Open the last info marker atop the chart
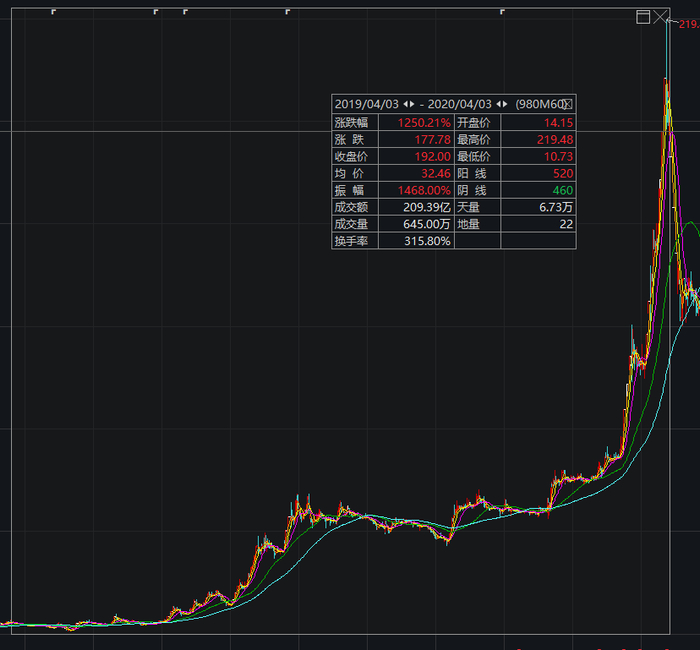Viewport: 700px width, 650px height. (x=502, y=12)
